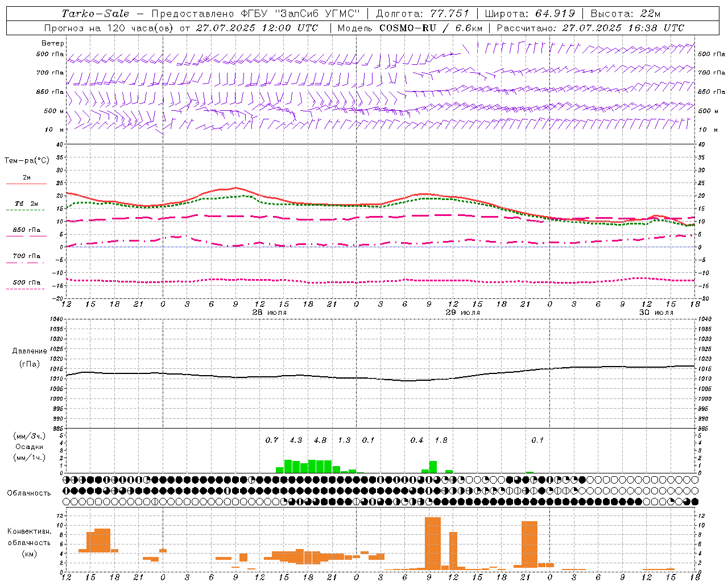Viewport: 728px width, 582px height.
Task: Click the green 'Td 2м' dew point legend entry
Action: [x=27, y=203]
